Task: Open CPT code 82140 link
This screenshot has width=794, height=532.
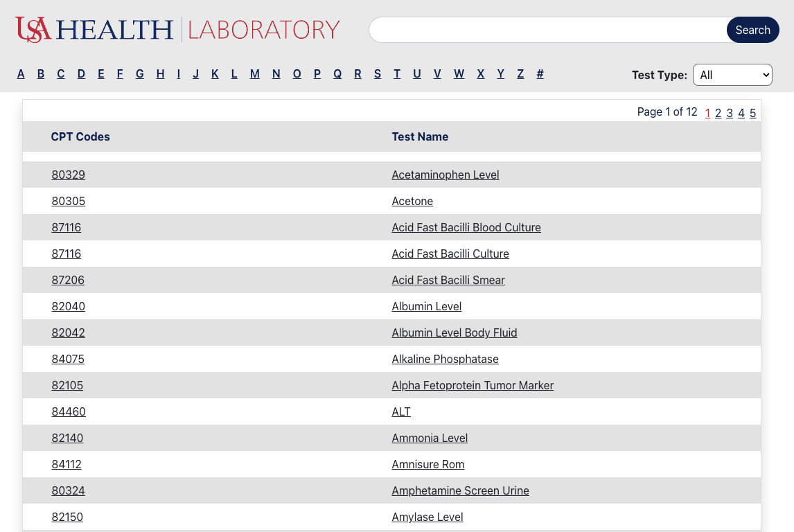Action: point(67,438)
